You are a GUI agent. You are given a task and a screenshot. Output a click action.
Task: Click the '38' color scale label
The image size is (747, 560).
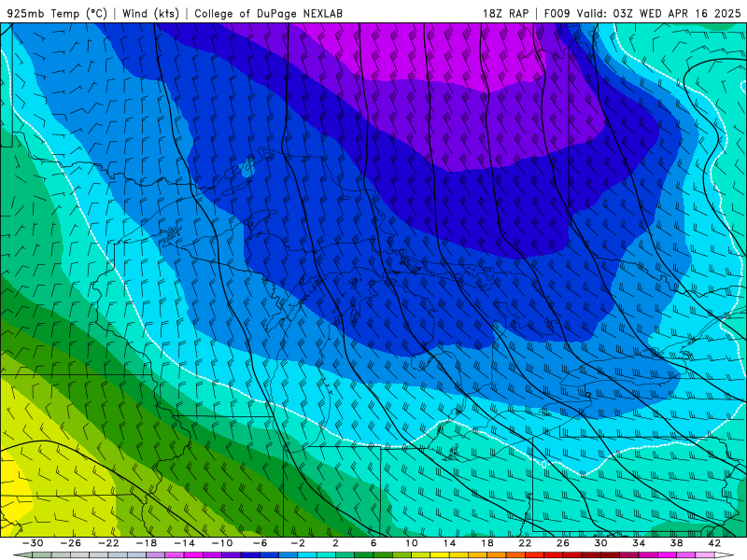676,543
